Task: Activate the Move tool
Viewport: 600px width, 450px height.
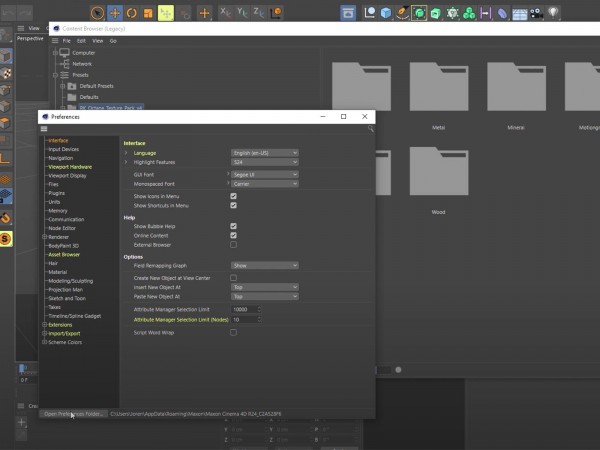Action: [115, 13]
